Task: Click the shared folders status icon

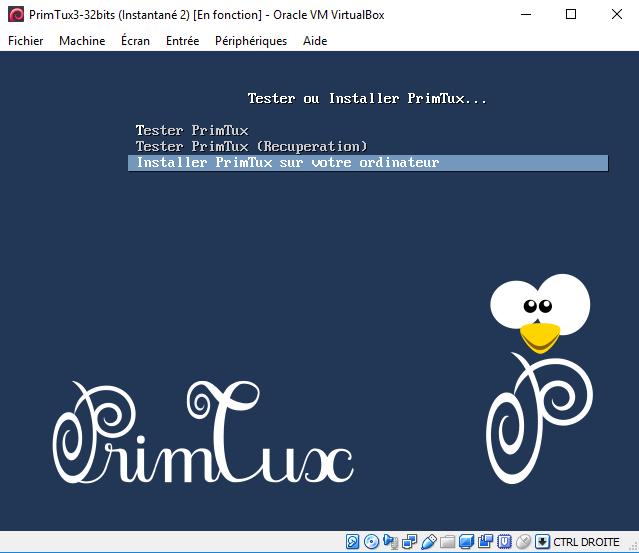Action: 447,542
